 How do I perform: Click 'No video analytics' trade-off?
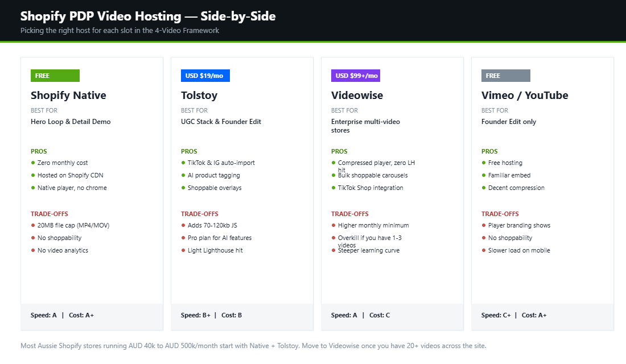pos(63,250)
